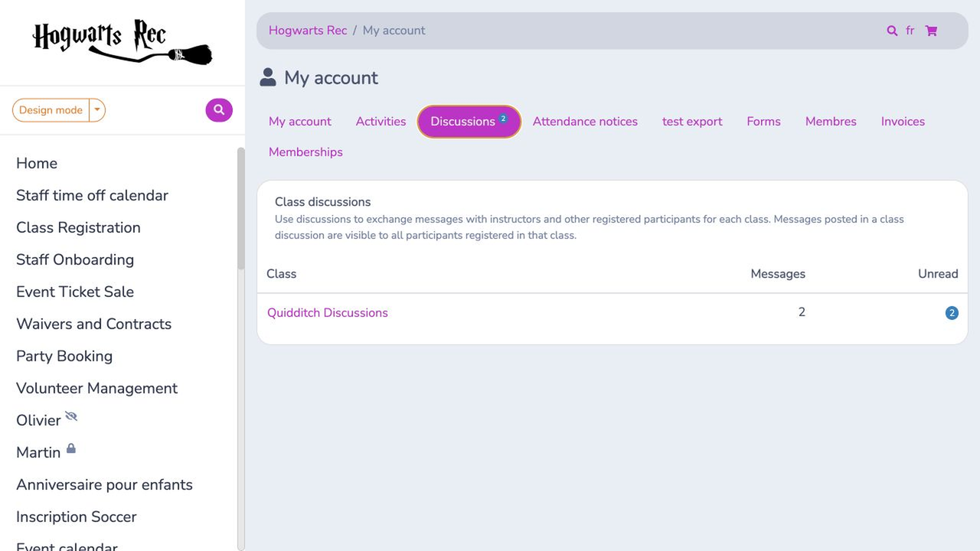Open the shopping cart icon
Viewport: 980px width, 551px height.
coord(931,31)
